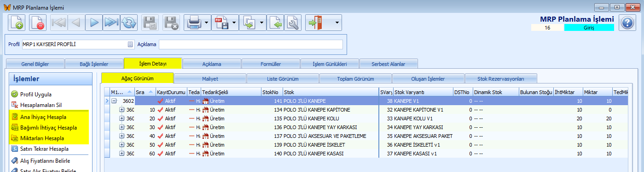Screen dimensions: 644x172
Task: Switch to the Toplam Görünüm sub-tab
Action: pos(355,78)
